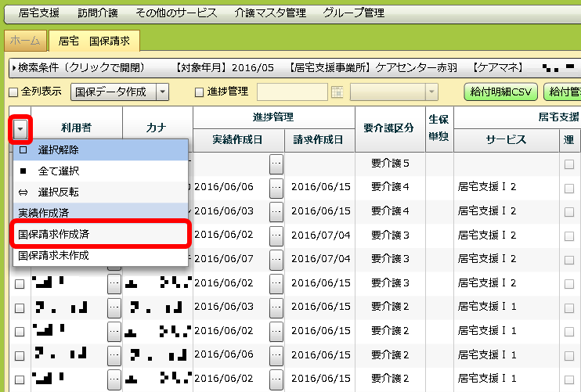Check the last visible row's selection checkbox
The height and width of the screenshot is (392, 581).
(x=20, y=379)
